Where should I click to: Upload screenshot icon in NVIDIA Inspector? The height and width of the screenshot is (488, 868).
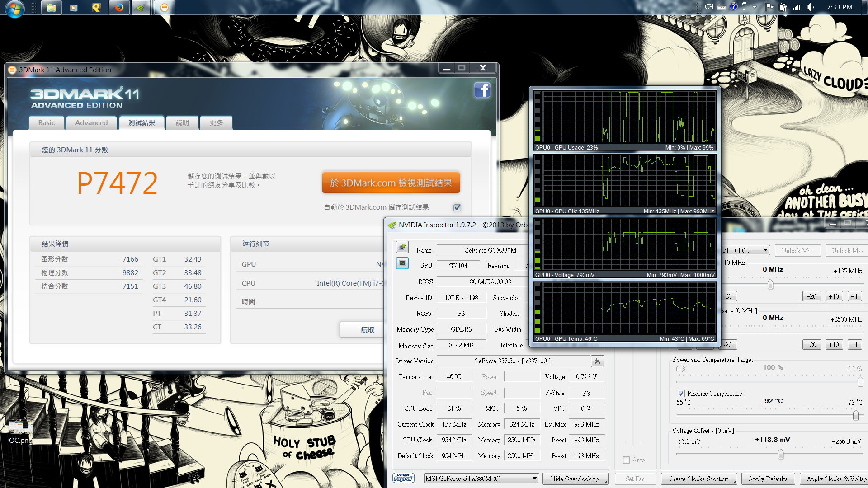[402, 247]
